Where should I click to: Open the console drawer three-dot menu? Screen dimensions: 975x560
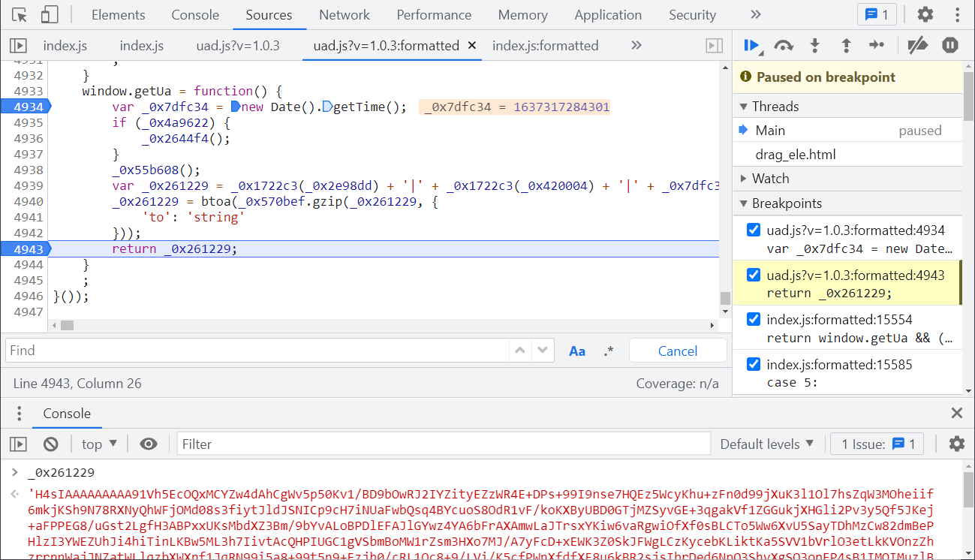click(20, 414)
